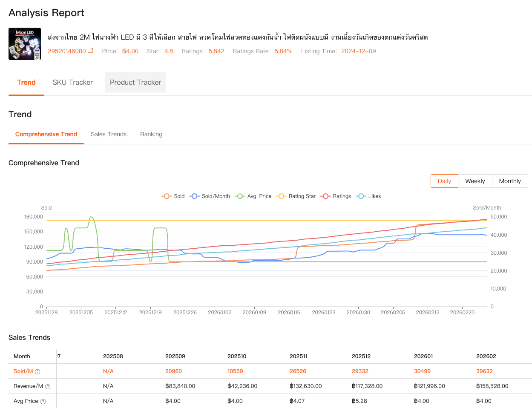532x408 pixels.
Task: Click the Sold/M help question icon
Action: pyautogui.click(x=37, y=372)
